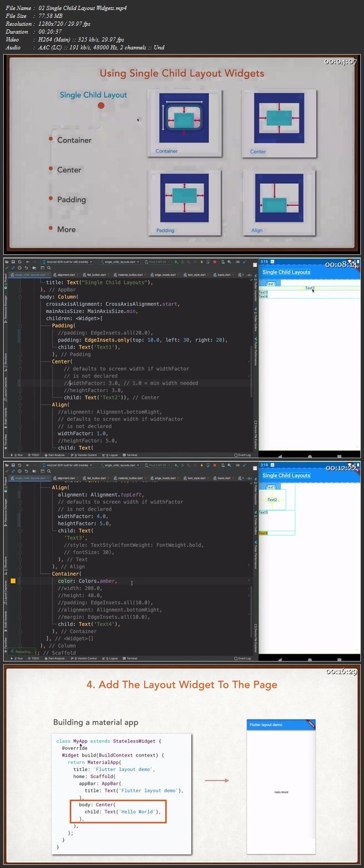The image size is (364, 868).
Task: Open Logcat tab in 00:08:14 frame
Action: (x=111, y=455)
